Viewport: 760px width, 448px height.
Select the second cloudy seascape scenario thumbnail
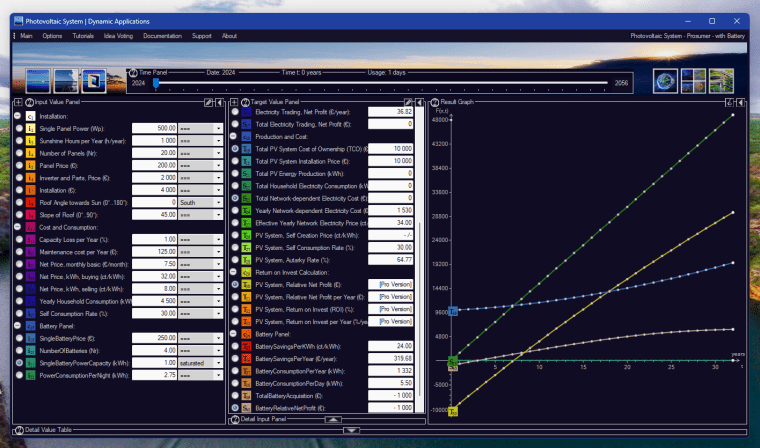pyautogui.click(x=66, y=81)
